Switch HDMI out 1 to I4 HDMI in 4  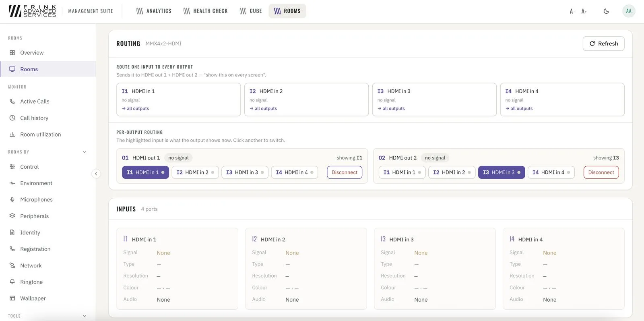pos(295,172)
